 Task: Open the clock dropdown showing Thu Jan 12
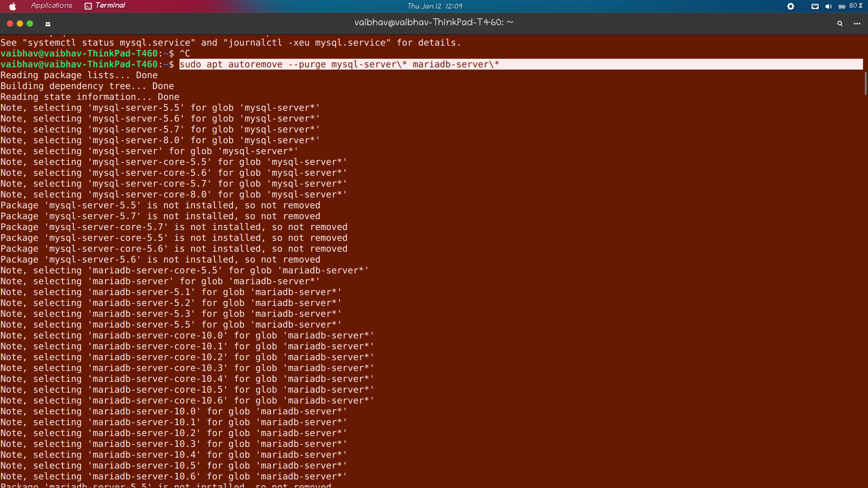434,6
